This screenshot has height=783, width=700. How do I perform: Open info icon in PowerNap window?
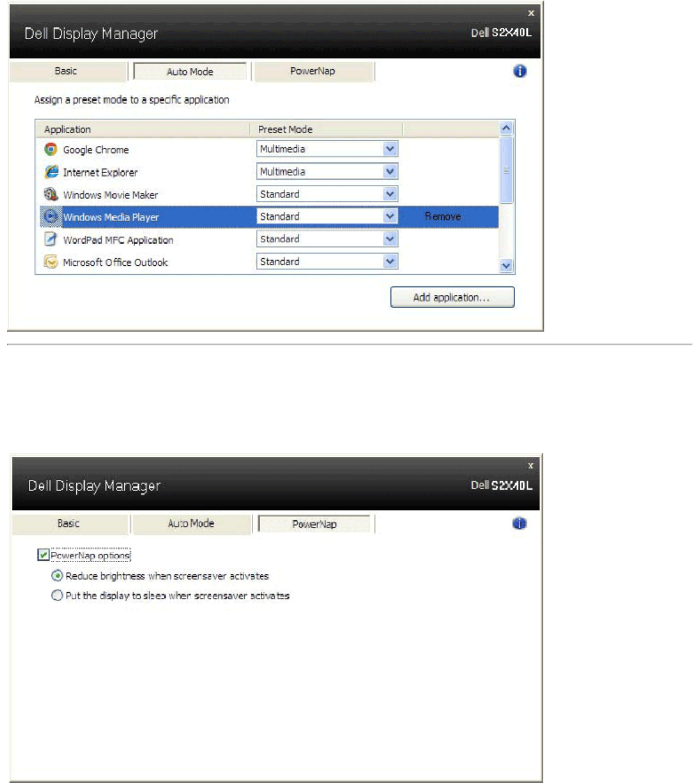click(520, 524)
